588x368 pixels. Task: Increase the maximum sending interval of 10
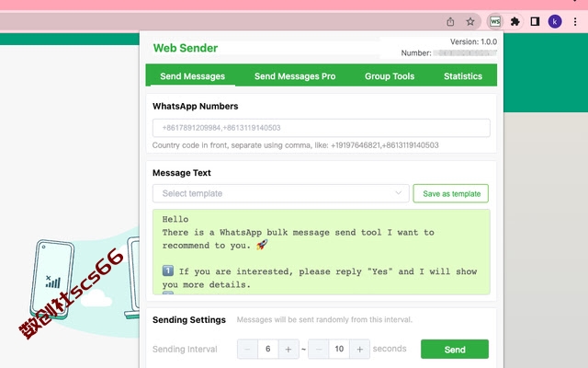[x=359, y=350]
